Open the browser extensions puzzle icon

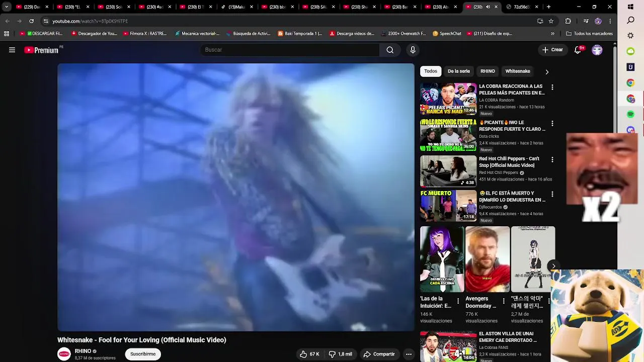[568, 21]
